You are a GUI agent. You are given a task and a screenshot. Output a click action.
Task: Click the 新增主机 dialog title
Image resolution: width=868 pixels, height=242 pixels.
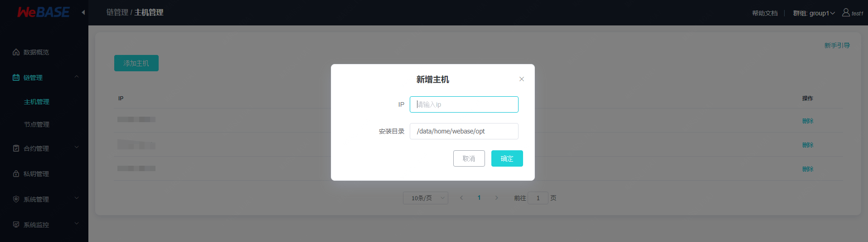[x=433, y=79]
